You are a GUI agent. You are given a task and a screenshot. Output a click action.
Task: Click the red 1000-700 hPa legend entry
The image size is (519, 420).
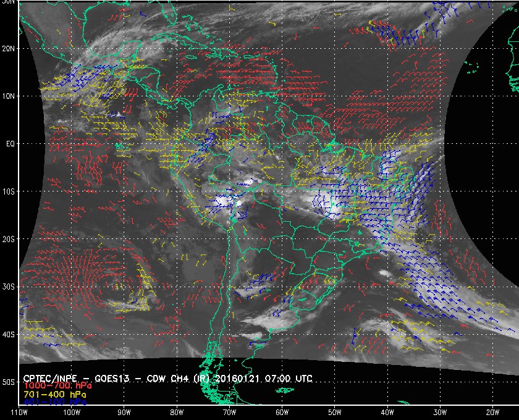tap(57, 386)
